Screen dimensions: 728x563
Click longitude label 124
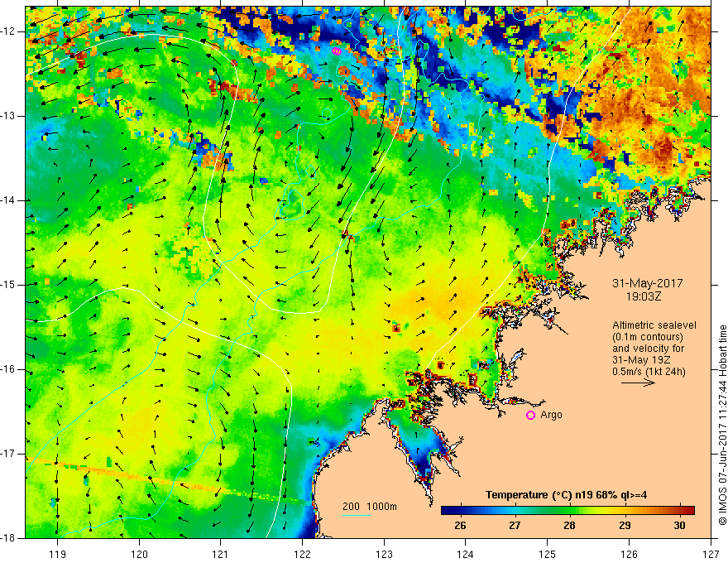(466, 554)
